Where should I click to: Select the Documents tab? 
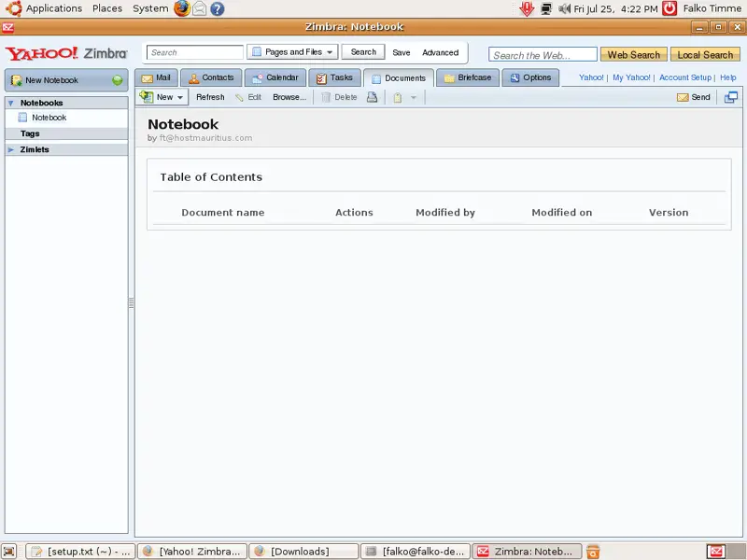[x=399, y=78]
